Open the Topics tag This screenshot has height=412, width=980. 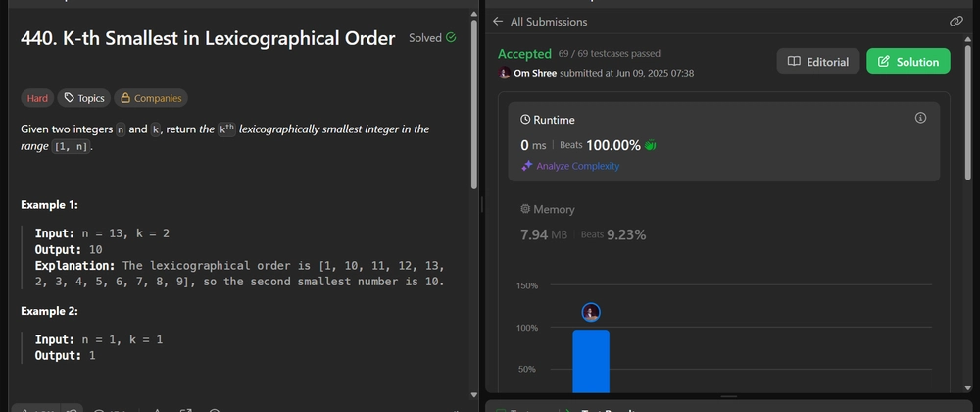click(x=83, y=98)
